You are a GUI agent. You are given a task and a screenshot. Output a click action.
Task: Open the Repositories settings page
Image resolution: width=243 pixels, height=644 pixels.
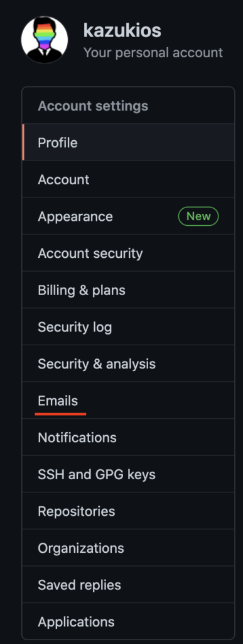coord(128,511)
